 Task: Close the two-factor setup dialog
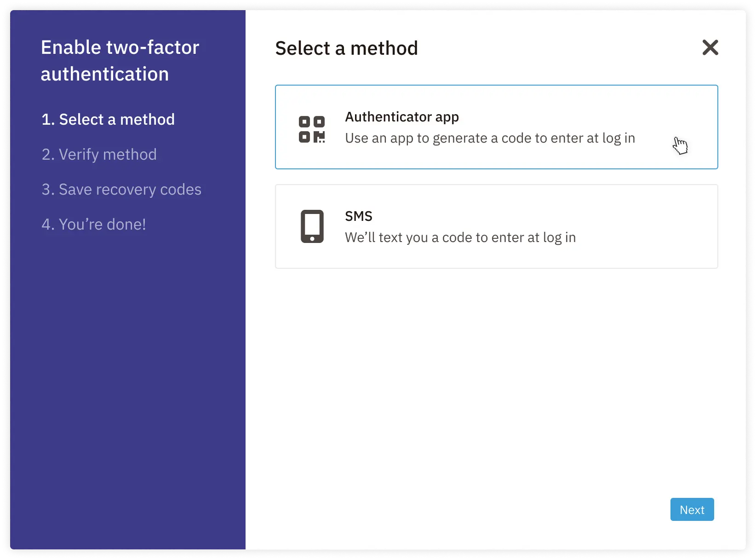(710, 47)
